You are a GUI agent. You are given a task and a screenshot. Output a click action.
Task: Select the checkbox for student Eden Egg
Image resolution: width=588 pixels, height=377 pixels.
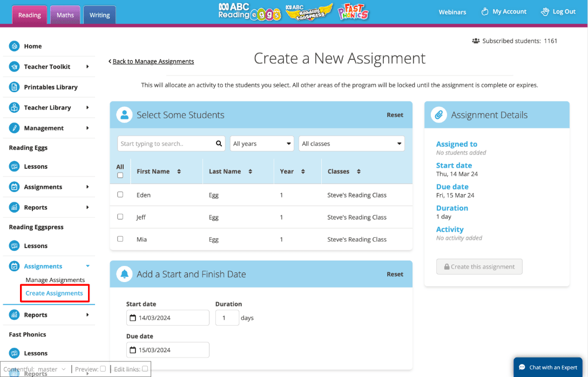click(120, 195)
